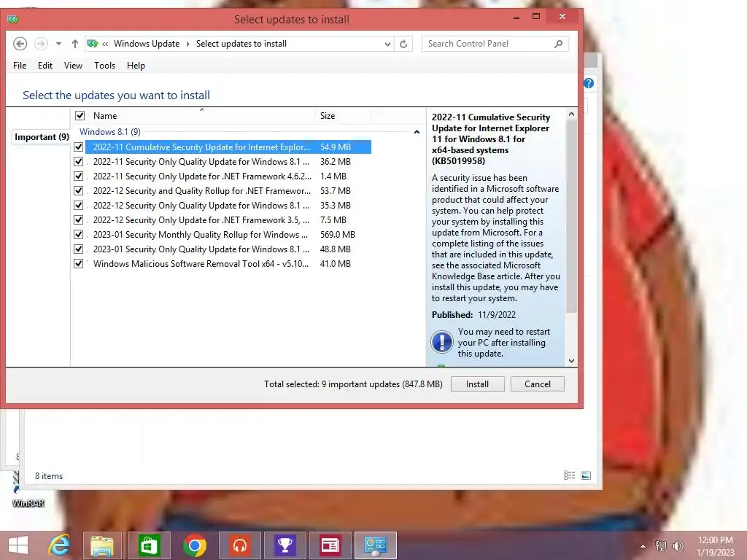Collapse the Windows 8.1 (9) group
Image resolution: width=747 pixels, height=560 pixels.
point(417,132)
